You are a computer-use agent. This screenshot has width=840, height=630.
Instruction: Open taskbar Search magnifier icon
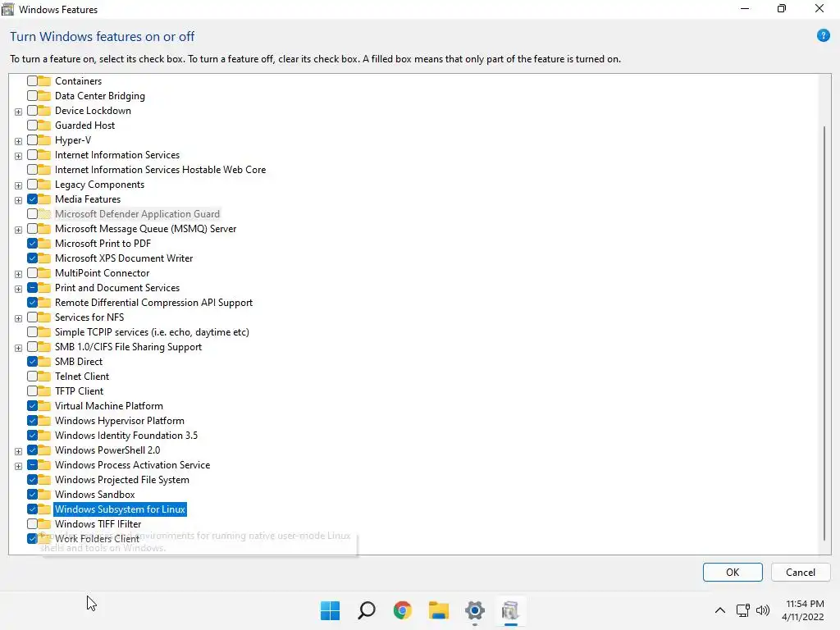367,610
